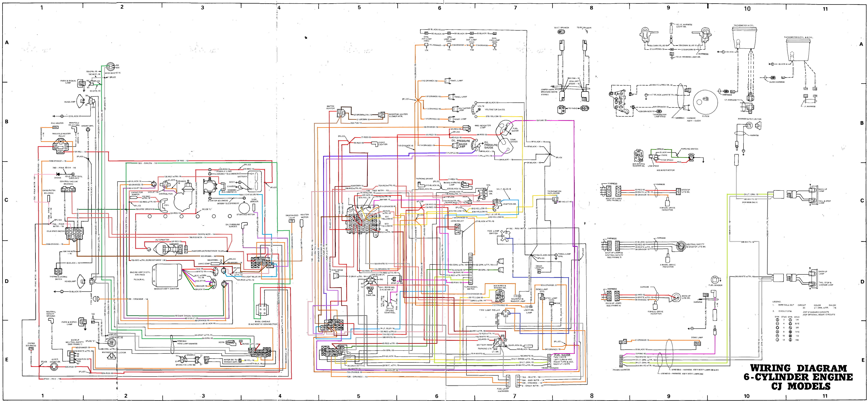Select the 'WIPER SW. TO WASHER MTR.' label
868x401 pixels.
click(x=231, y=361)
